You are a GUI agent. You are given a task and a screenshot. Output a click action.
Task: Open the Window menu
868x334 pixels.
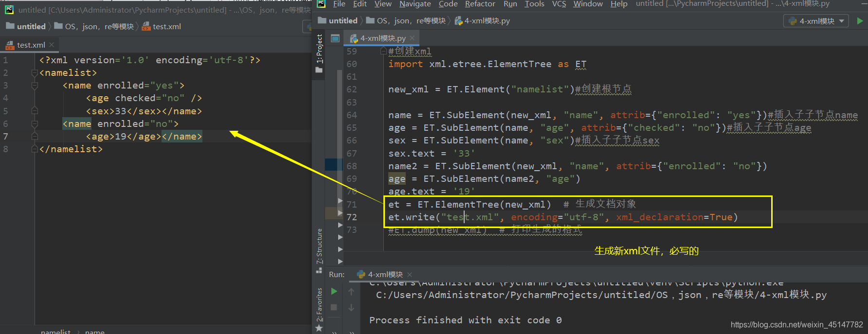pos(588,4)
